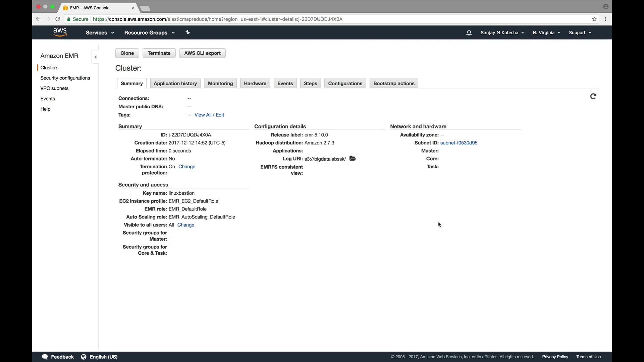This screenshot has height=362, width=644.
Task: Open the Bootstrap actions tab
Action: (394, 83)
